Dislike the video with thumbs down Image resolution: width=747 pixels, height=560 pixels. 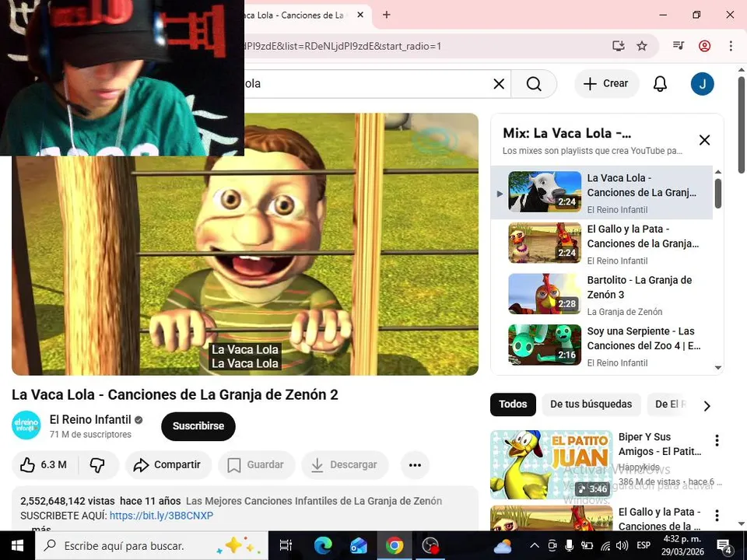point(98,465)
